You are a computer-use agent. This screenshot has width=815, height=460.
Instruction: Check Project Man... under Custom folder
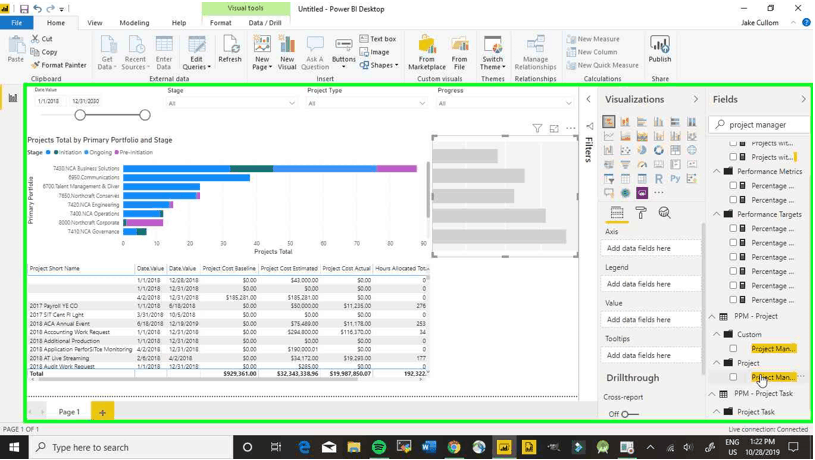(x=733, y=349)
